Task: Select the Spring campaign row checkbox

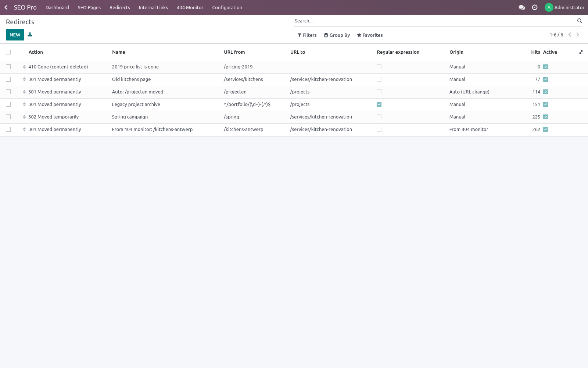Action: coord(8,117)
